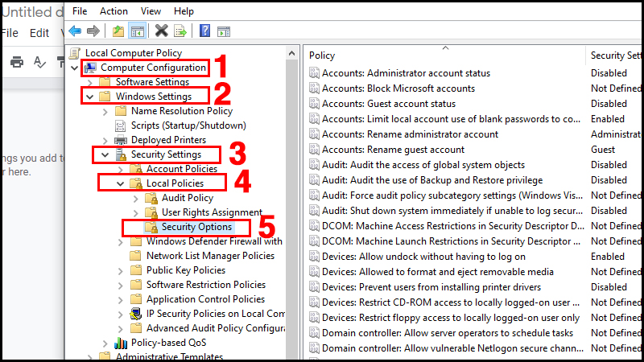Click IP Security Policies node icon

[x=136, y=314]
